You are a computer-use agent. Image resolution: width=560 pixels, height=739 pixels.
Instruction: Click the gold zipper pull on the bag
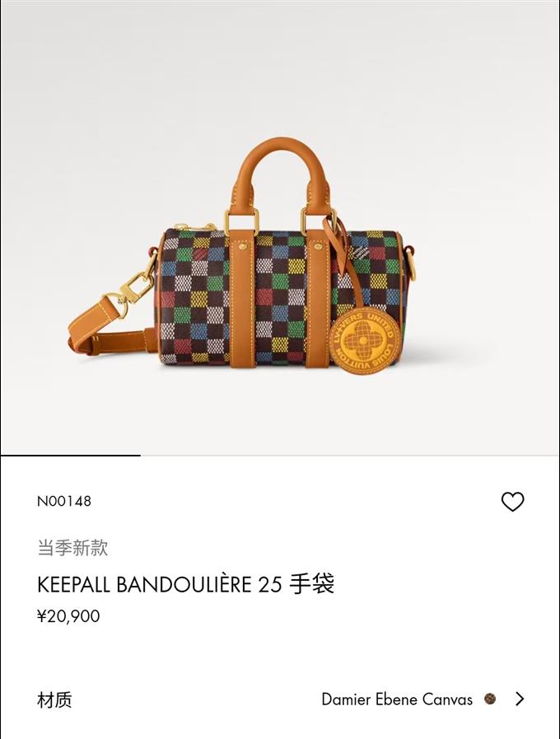click(194, 227)
